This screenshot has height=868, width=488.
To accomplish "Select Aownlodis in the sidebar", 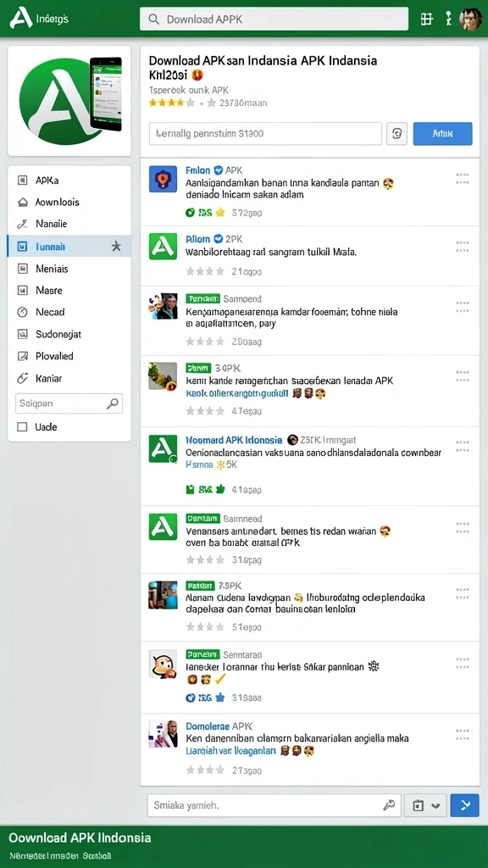I will tap(69, 202).
